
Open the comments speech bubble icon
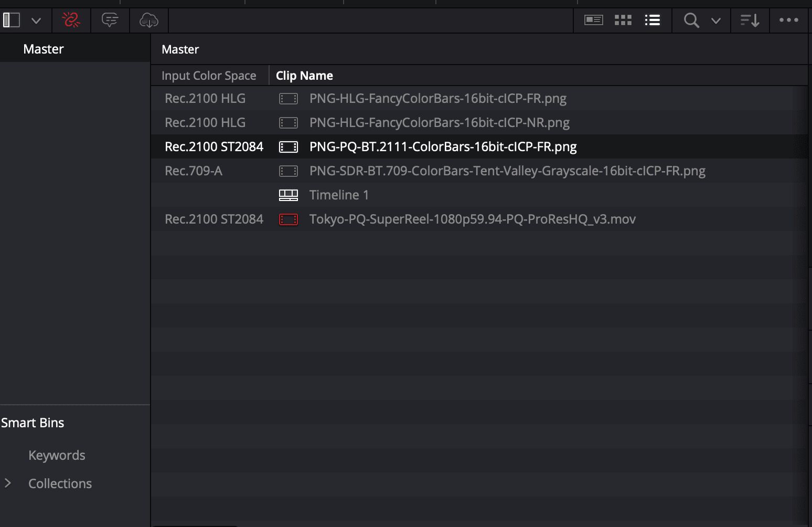110,20
